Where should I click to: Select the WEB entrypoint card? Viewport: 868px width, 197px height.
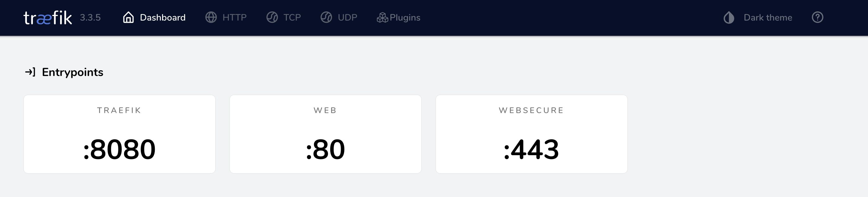click(325, 134)
